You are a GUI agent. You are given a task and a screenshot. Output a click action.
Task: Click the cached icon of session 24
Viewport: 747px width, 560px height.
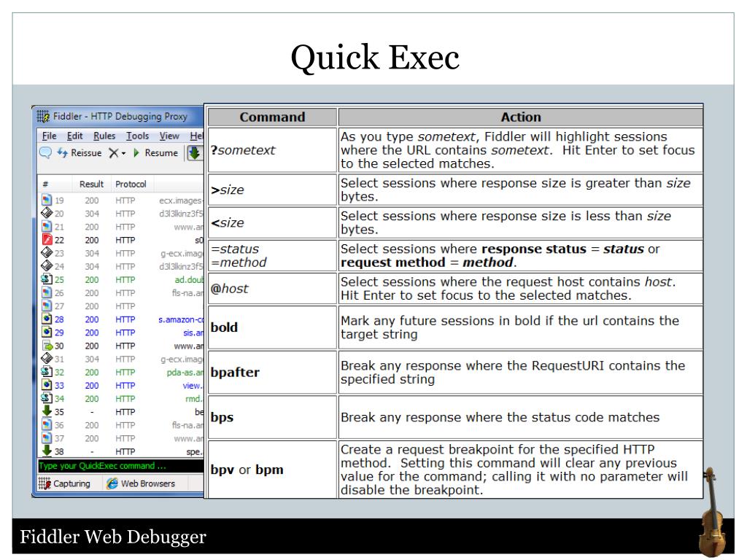pos(46,265)
